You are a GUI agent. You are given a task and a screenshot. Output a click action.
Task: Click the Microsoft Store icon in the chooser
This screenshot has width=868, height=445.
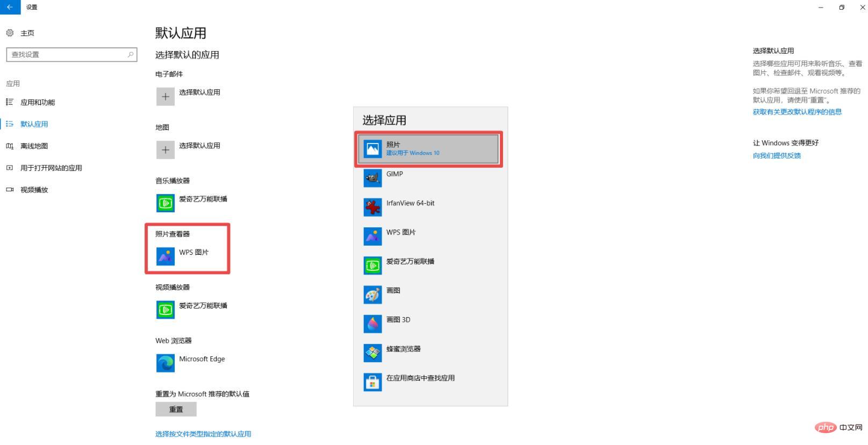point(373,382)
